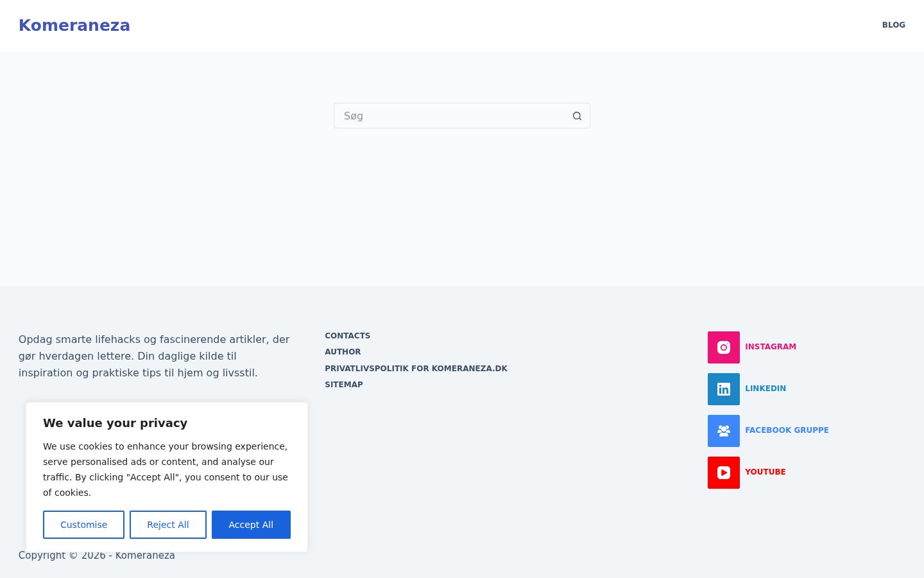924x578 pixels.
Task: Open the LinkedIn square icon
Action: (x=724, y=389)
